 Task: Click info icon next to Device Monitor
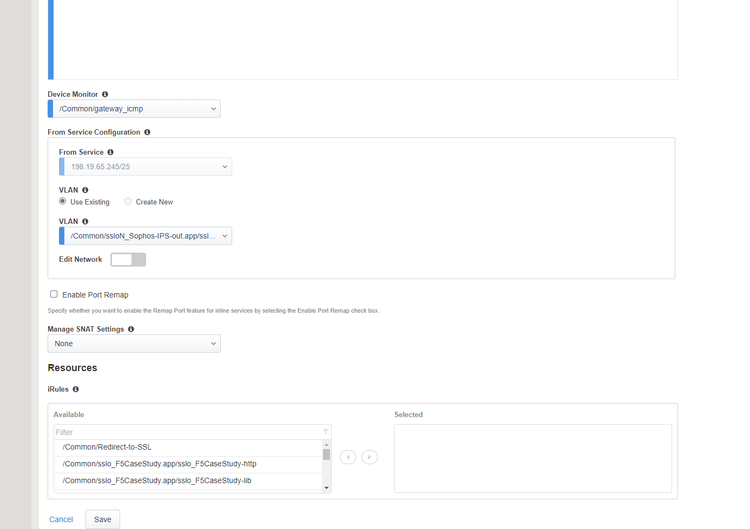pos(105,94)
